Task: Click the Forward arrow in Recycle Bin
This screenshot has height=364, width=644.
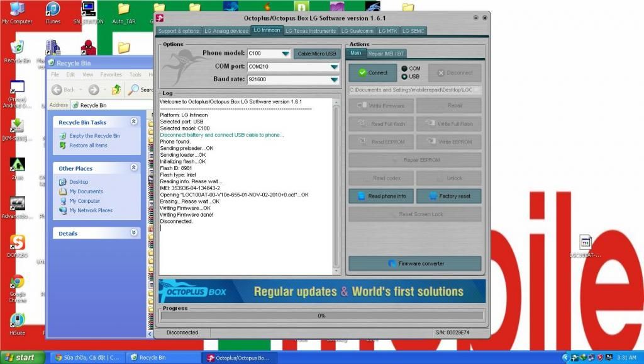Action: point(94,89)
